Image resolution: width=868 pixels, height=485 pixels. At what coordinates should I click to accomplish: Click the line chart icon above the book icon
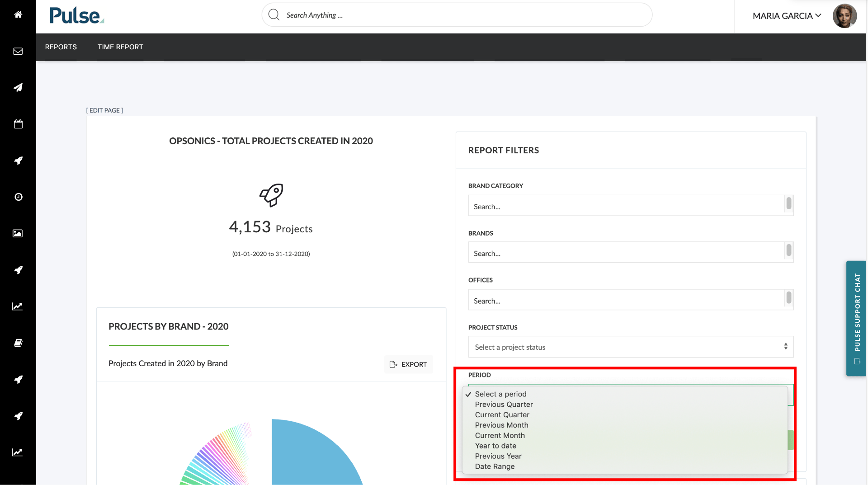(x=17, y=306)
